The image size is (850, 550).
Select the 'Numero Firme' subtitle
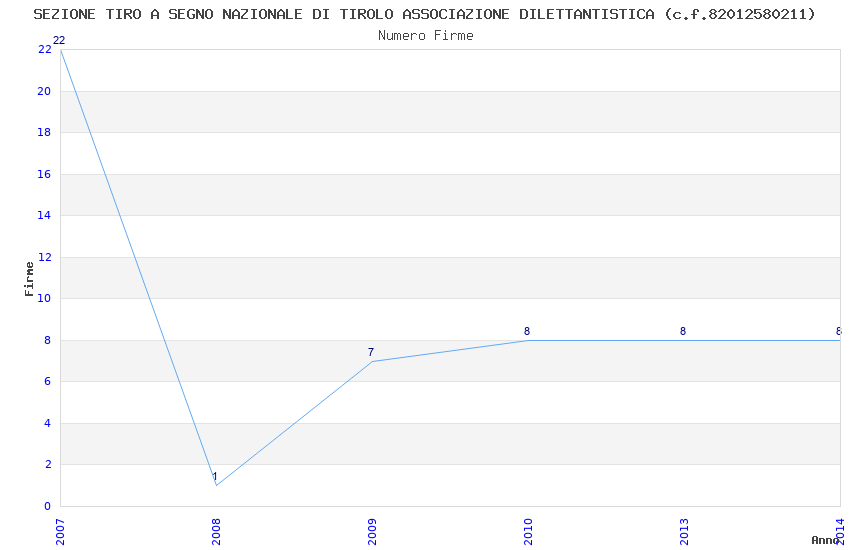click(x=426, y=36)
